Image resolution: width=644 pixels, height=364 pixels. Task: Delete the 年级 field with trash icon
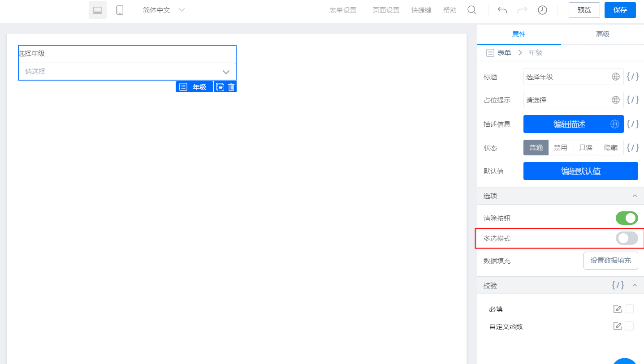[x=231, y=87]
